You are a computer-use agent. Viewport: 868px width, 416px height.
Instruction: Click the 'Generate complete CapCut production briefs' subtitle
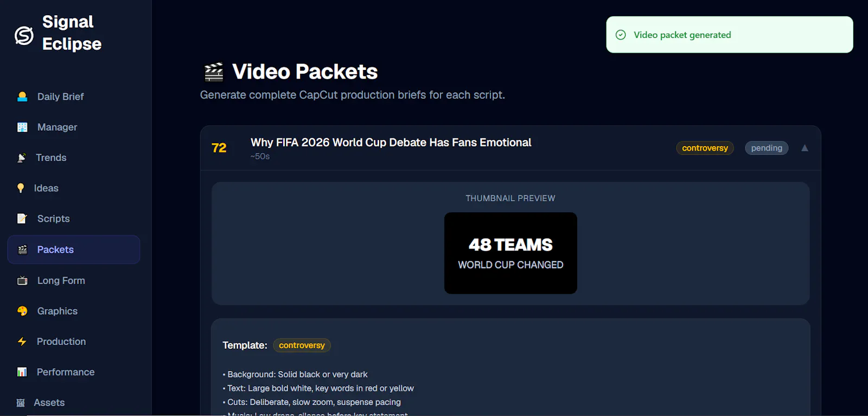pos(353,95)
